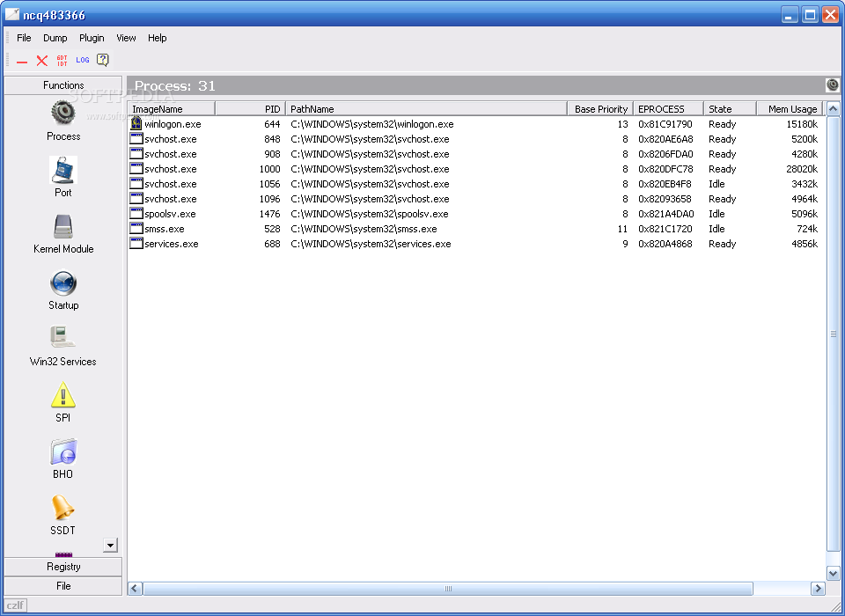Viewport: 845px width, 616px height.
Task: Click the spoolsv.exe process icon
Action: [136, 214]
